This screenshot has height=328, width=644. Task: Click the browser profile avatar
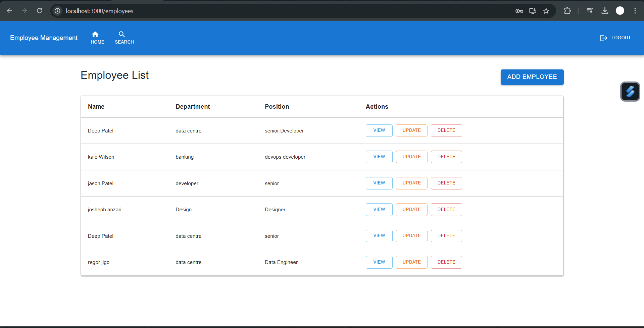(620, 11)
